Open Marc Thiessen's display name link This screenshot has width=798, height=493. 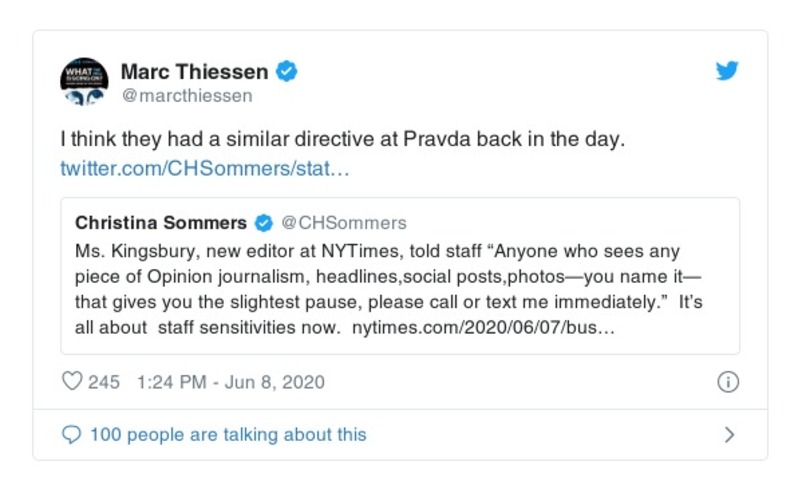point(194,71)
